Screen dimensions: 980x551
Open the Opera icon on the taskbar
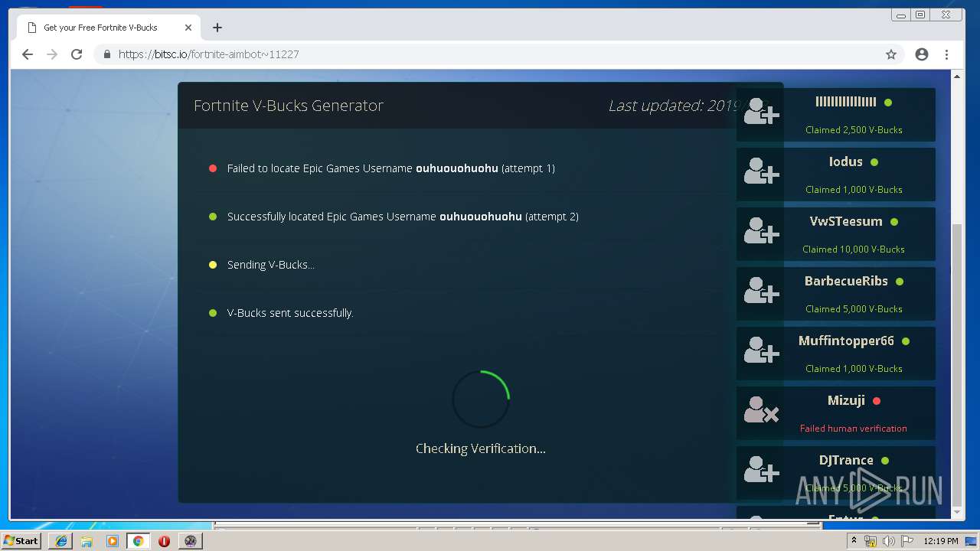pyautogui.click(x=164, y=541)
